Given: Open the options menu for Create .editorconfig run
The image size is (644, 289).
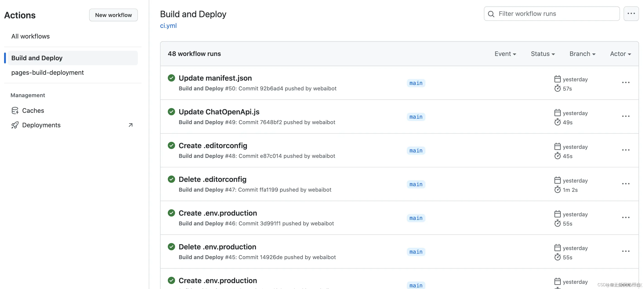Looking at the screenshot, I should [x=625, y=150].
